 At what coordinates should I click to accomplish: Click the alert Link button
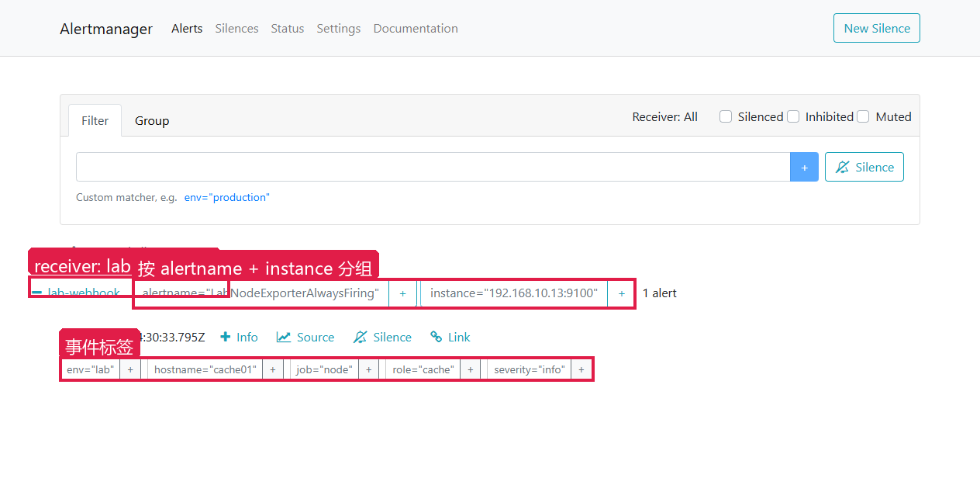click(x=450, y=337)
